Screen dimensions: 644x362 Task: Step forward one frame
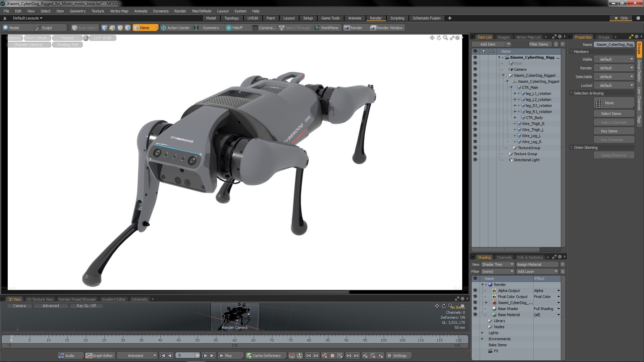coord(205,356)
